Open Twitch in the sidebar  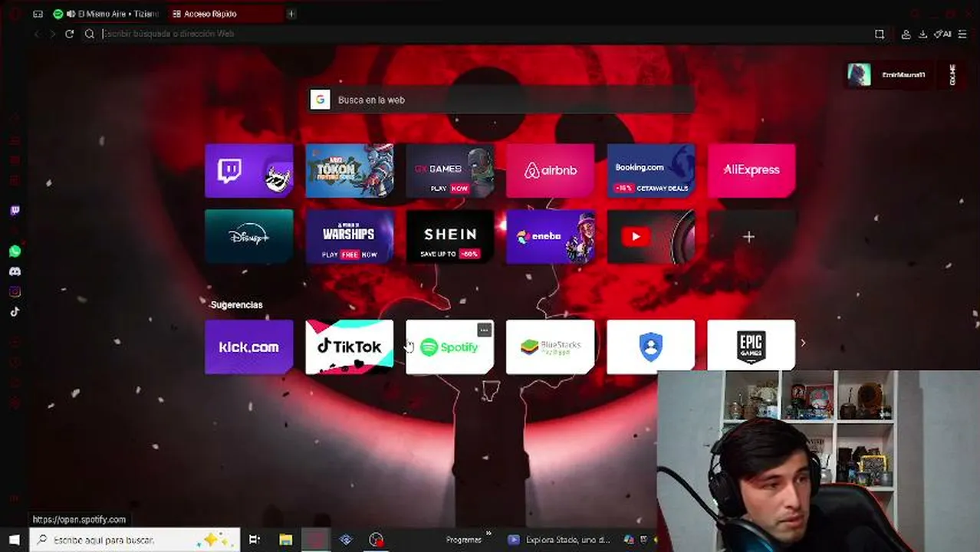(15, 211)
